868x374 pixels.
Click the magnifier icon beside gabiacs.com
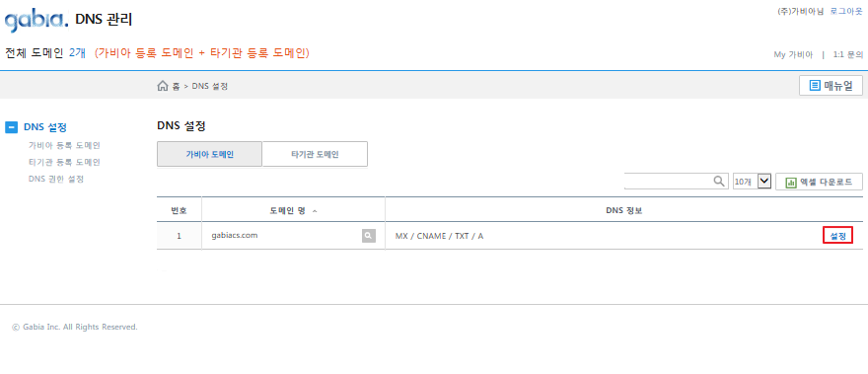pyautogui.click(x=369, y=236)
